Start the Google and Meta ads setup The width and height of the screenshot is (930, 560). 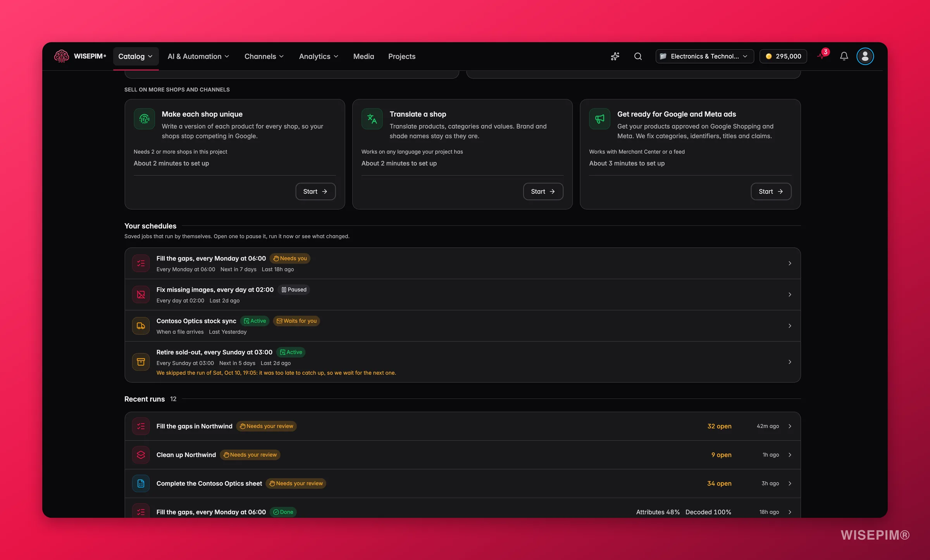[771, 191]
